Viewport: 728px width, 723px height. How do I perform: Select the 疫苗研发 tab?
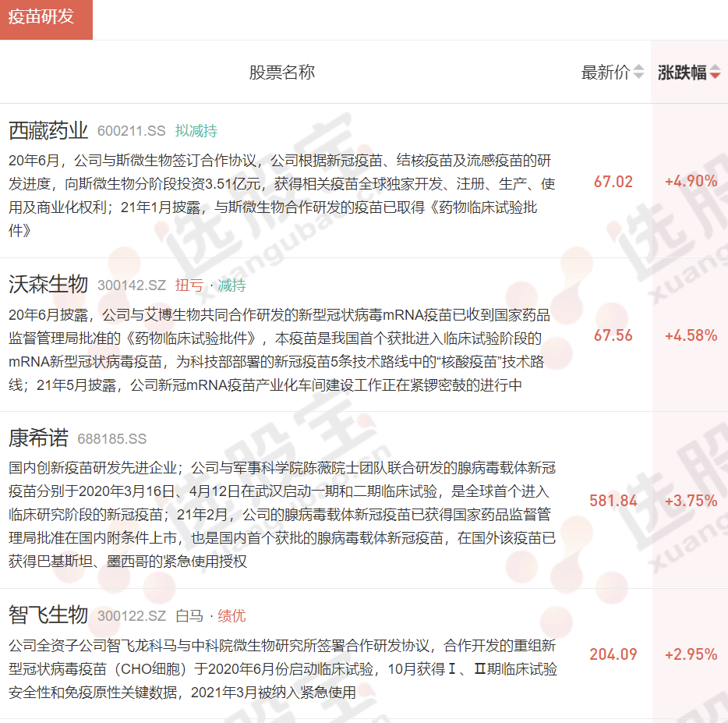46,19
